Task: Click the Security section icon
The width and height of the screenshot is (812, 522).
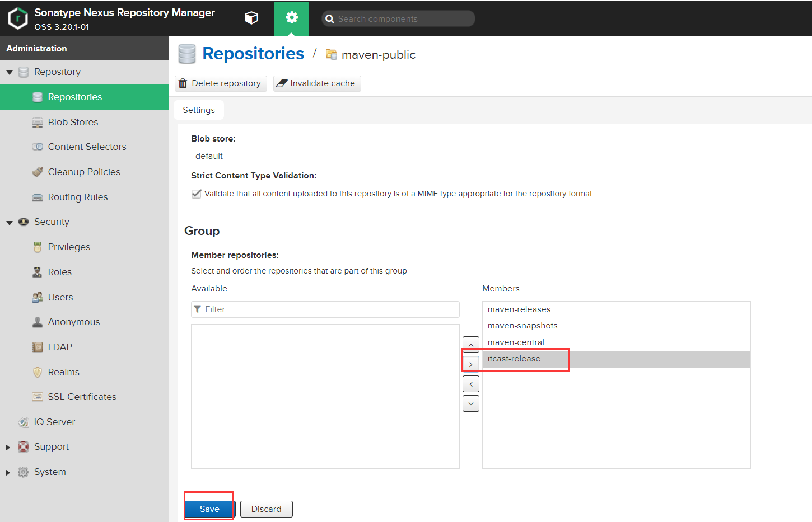Action: 24,222
